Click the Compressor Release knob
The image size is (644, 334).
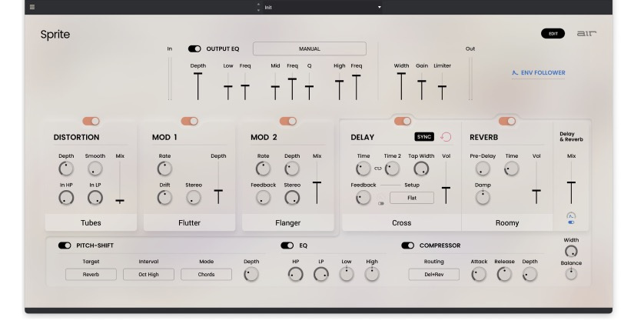coord(504,274)
